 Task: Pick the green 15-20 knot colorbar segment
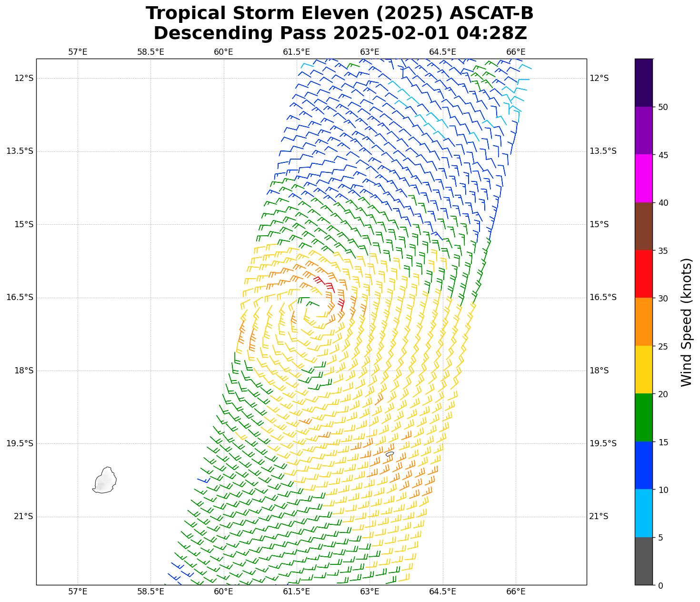click(x=643, y=418)
